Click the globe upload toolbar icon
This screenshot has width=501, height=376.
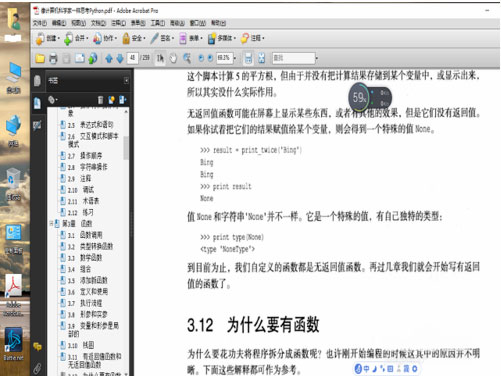[93, 58]
